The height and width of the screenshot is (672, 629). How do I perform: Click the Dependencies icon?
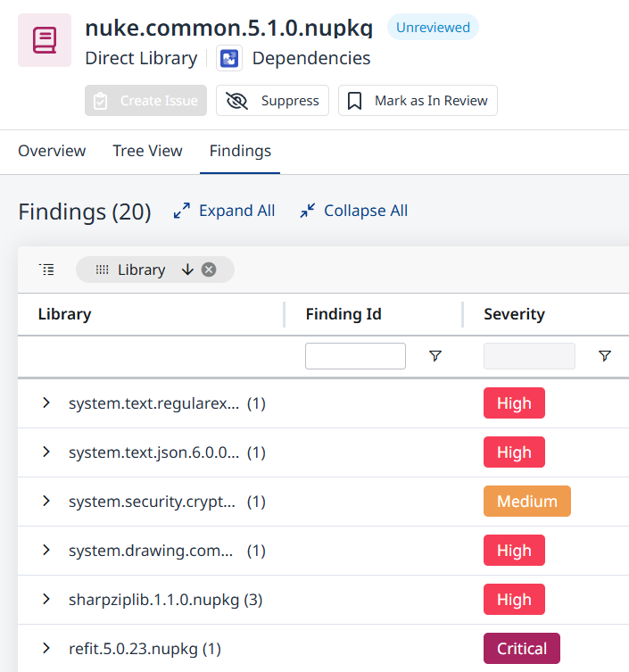tap(230, 59)
